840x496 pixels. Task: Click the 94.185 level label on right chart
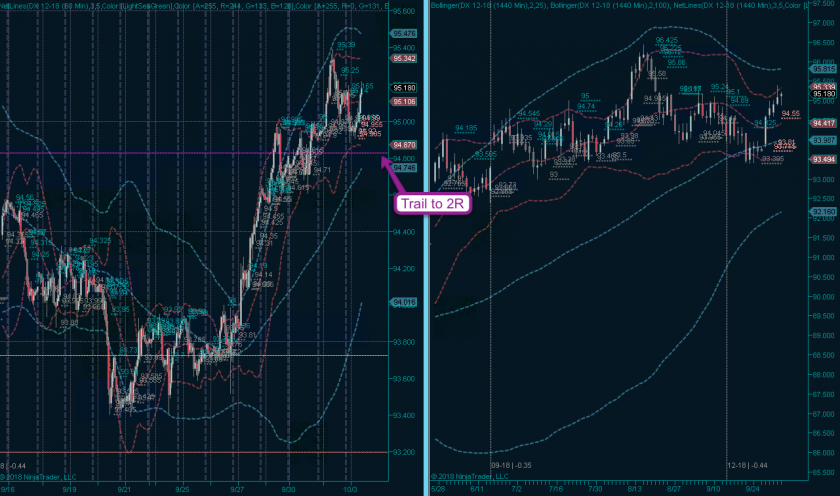pyautogui.click(x=466, y=128)
